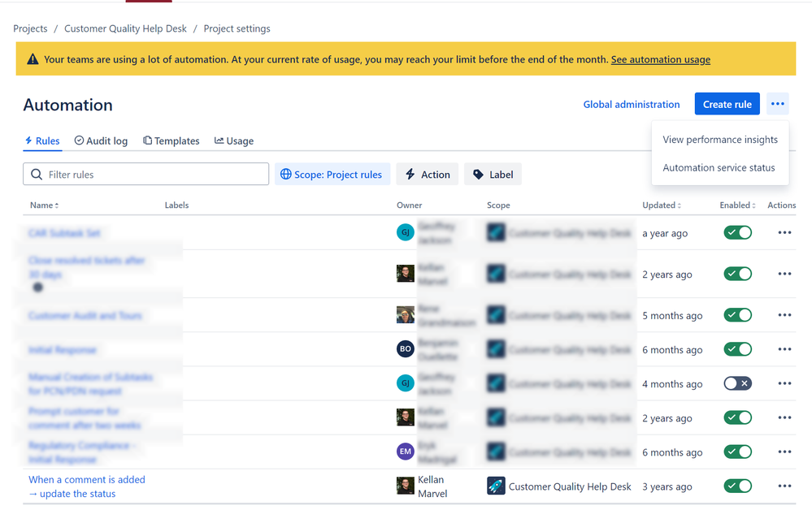Image resolution: width=812 pixels, height=523 pixels.
Task: Open the Label filter dropdown
Action: point(493,175)
